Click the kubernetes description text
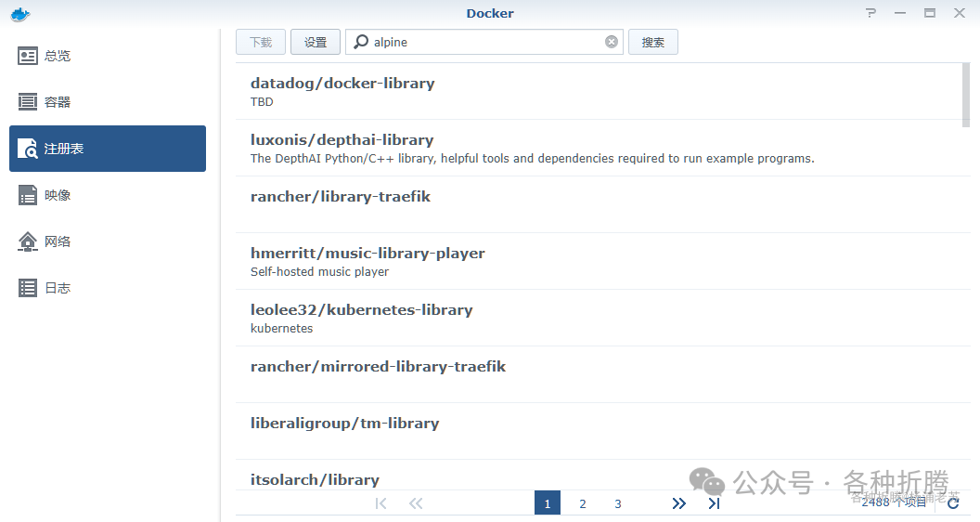Screen dimensions: 980x522 tap(282, 328)
